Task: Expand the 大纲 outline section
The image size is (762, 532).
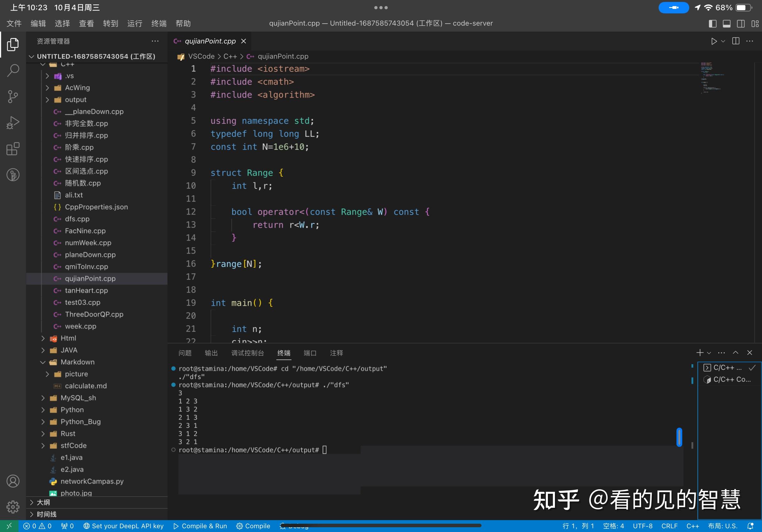Action: click(43, 502)
